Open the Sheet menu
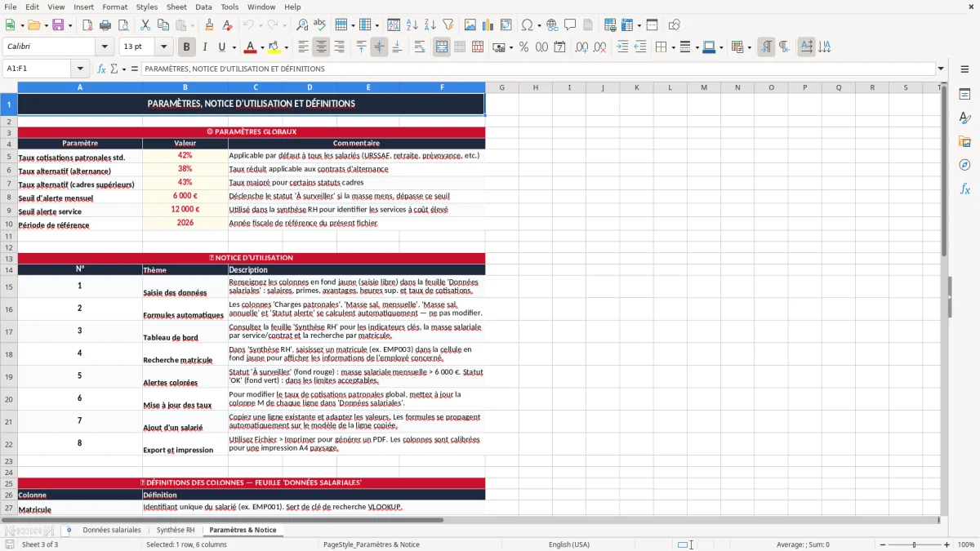 tap(176, 7)
